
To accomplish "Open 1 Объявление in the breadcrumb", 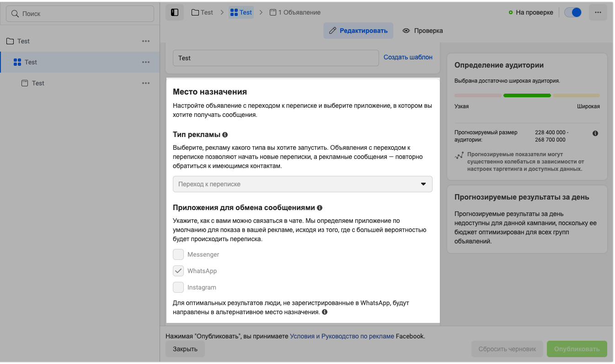I will [x=295, y=12].
